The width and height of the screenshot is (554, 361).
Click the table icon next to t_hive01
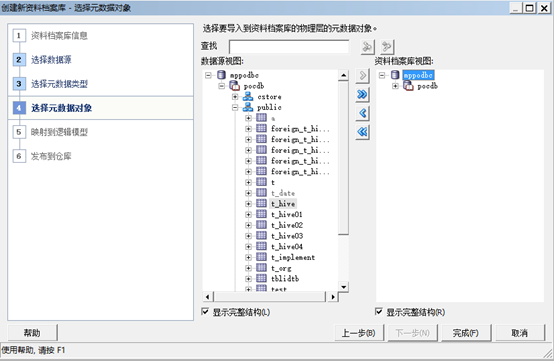(261, 214)
